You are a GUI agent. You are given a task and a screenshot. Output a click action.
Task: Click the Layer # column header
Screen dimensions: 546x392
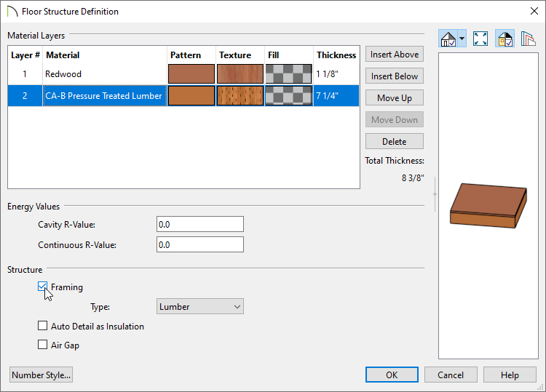(25, 55)
